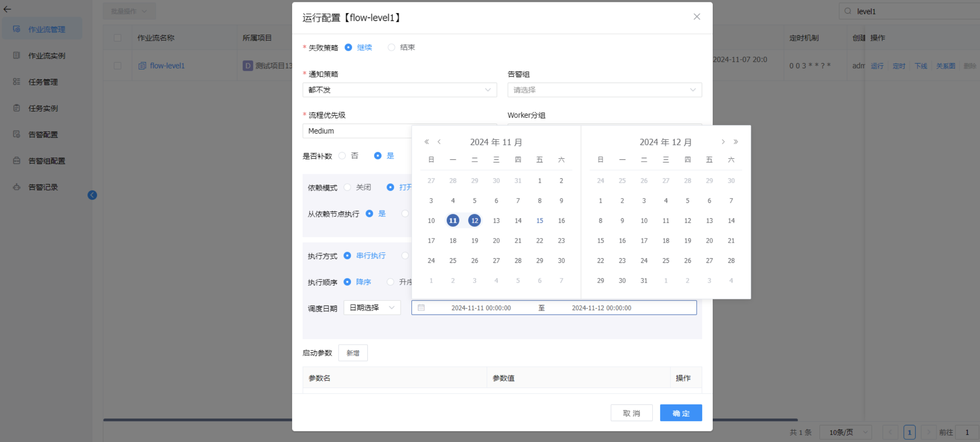Click the search magnifier icon
Screen dimensions: 980x442
(x=848, y=11)
